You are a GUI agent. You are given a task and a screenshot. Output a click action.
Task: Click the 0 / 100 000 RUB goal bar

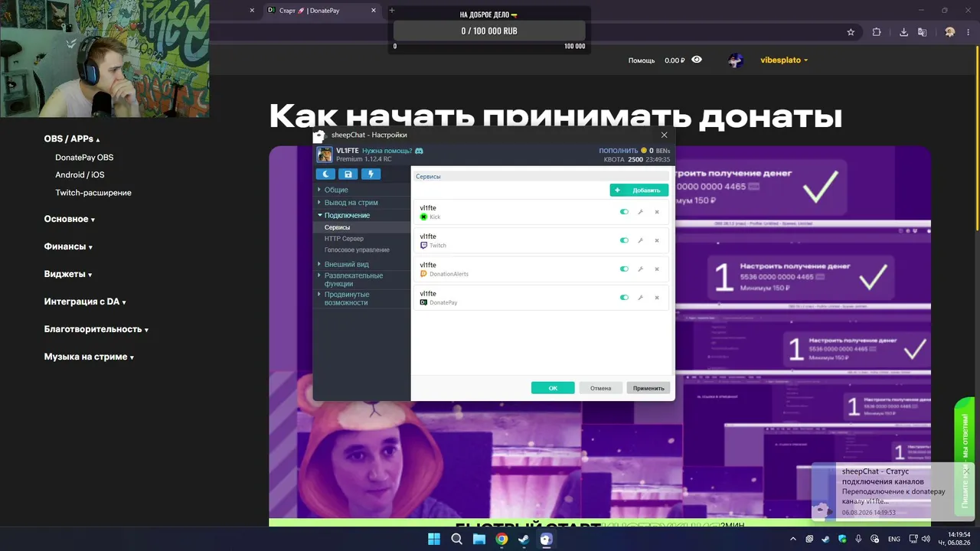489,31
